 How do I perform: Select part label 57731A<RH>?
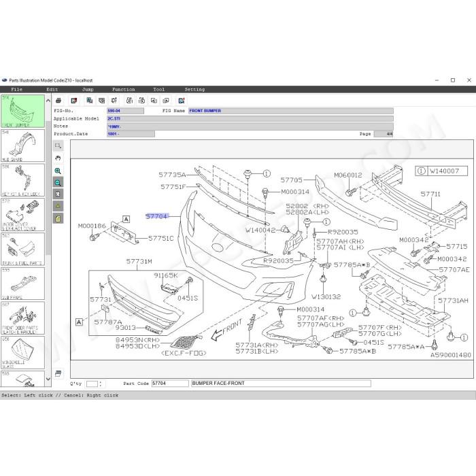(257, 345)
